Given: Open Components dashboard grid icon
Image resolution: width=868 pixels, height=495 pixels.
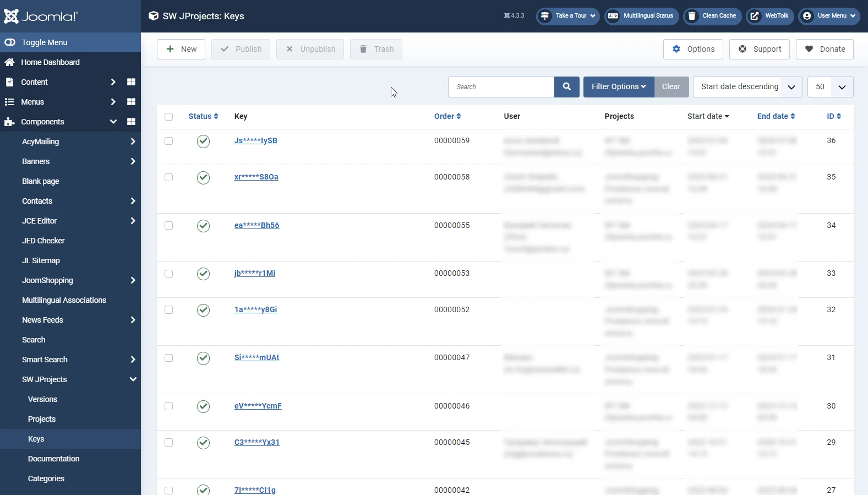Looking at the screenshot, I should click(x=131, y=122).
